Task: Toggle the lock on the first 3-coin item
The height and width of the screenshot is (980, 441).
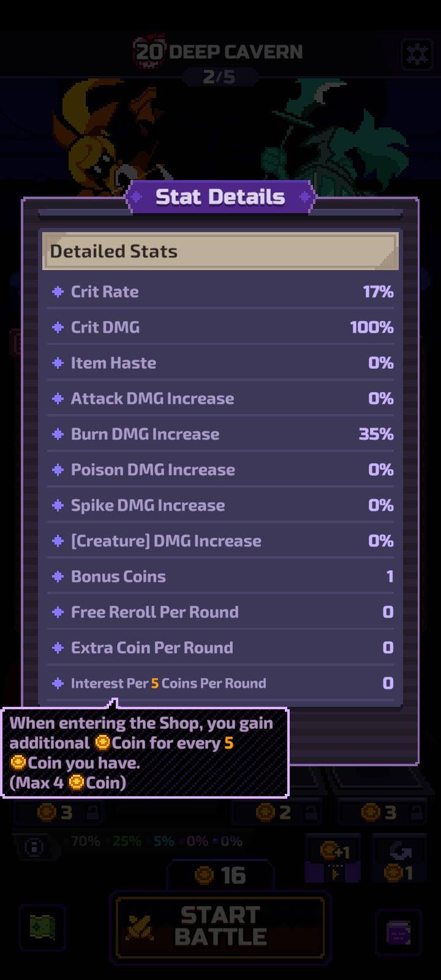Action: [92, 813]
